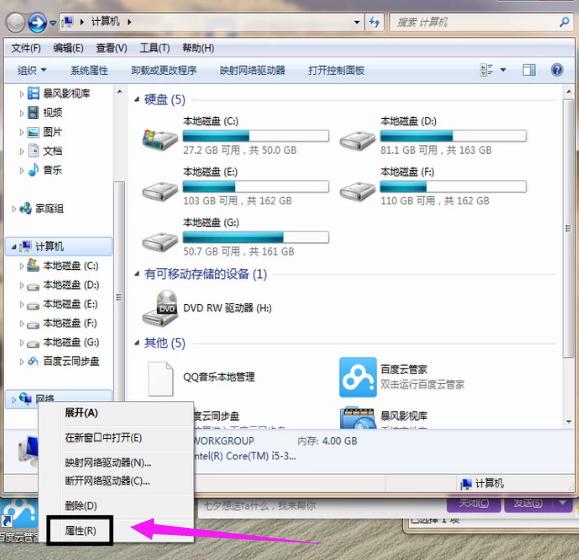The height and width of the screenshot is (560, 579).
Task: Click the 搜索 计算机 search field
Action: point(474,23)
